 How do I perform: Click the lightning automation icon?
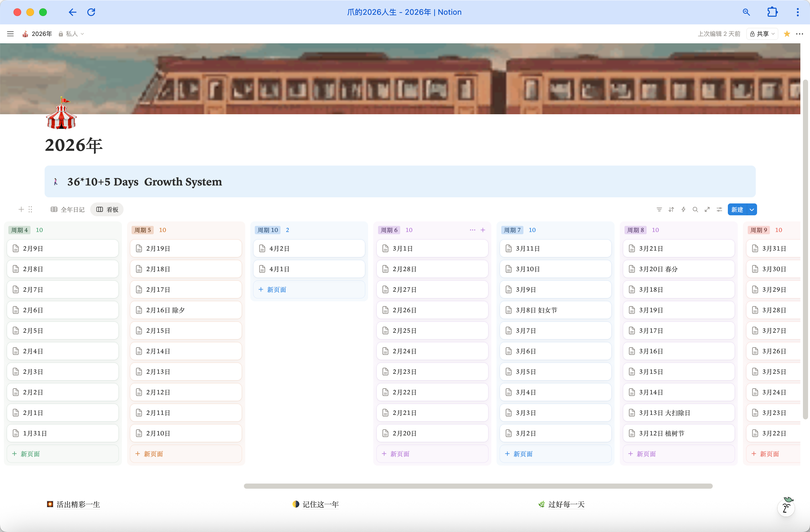point(683,209)
